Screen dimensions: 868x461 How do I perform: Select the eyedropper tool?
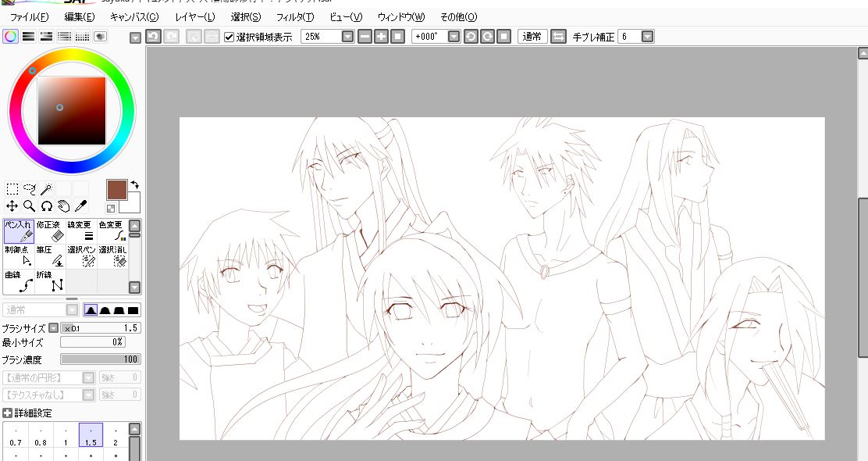(81, 206)
